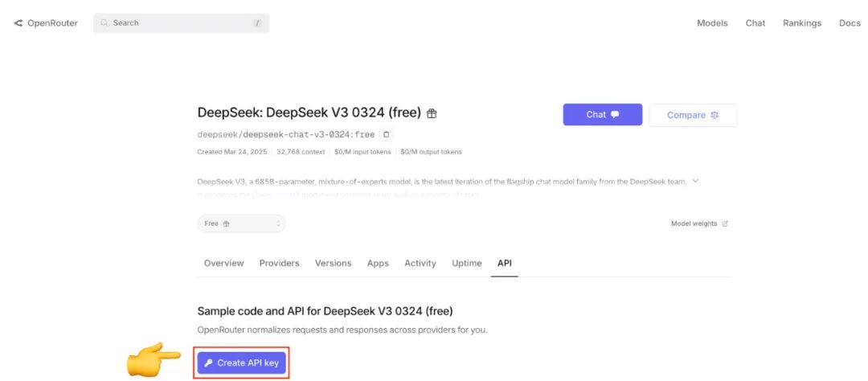View the Activity tab
Screen dimensions: 868x381
420,263
